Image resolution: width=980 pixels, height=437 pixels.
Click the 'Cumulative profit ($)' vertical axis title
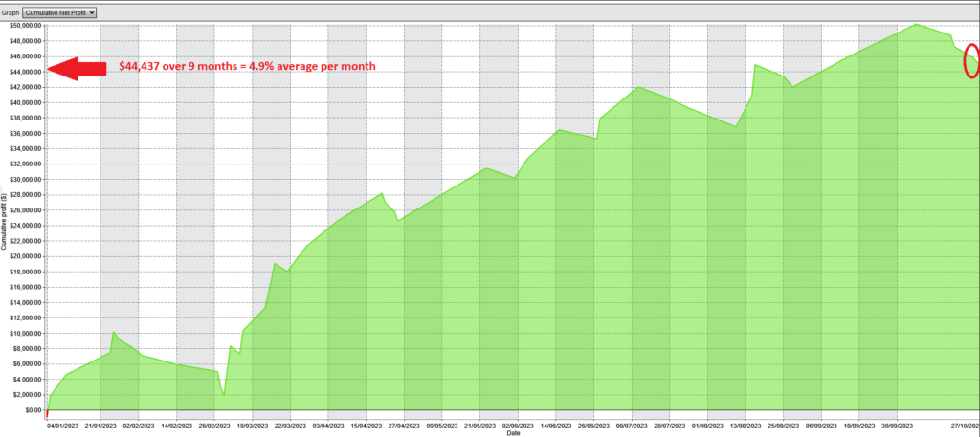[x=6, y=220]
